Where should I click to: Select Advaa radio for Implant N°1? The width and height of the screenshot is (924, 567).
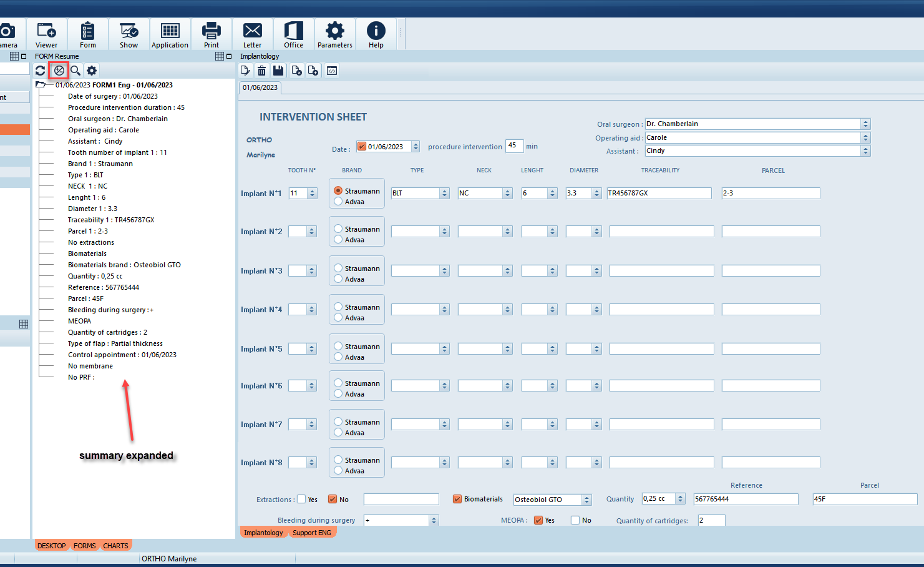(338, 202)
